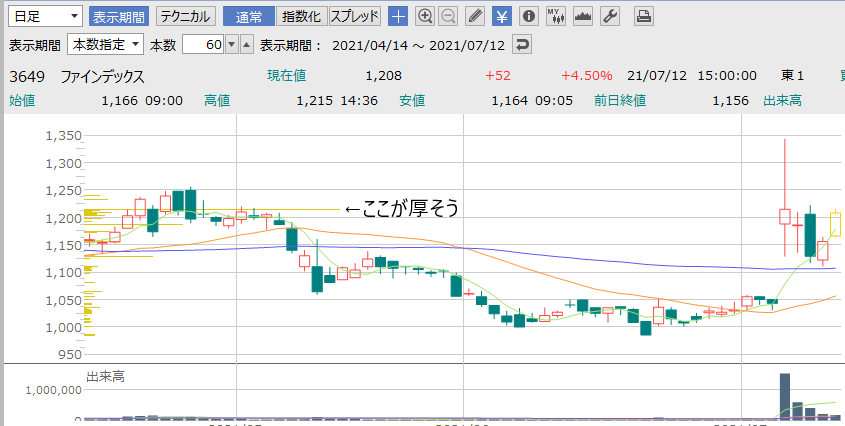Click the 東1 market label
Image resolution: width=845 pixels, height=426 pixels.
(x=792, y=76)
